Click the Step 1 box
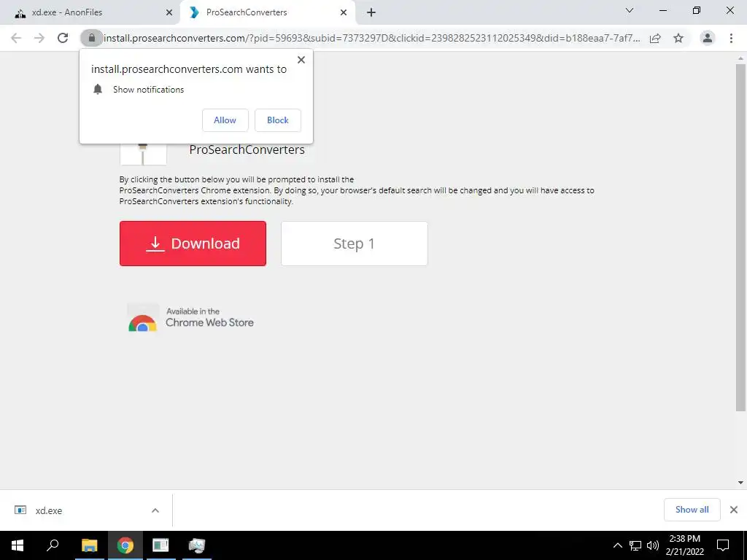747x560 pixels. (355, 244)
